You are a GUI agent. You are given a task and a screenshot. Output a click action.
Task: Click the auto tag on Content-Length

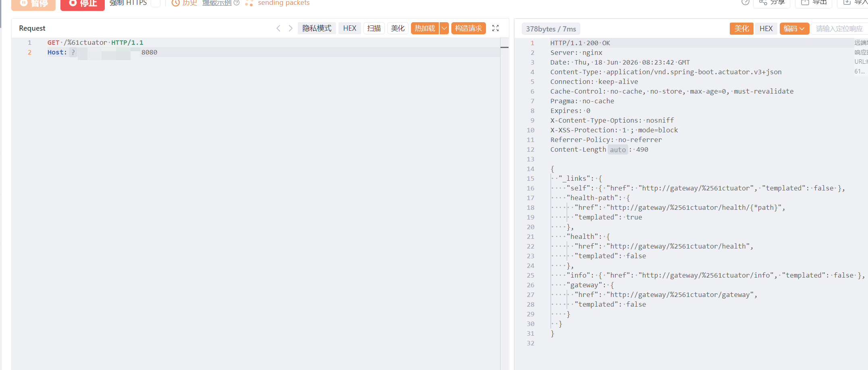point(618,150)
